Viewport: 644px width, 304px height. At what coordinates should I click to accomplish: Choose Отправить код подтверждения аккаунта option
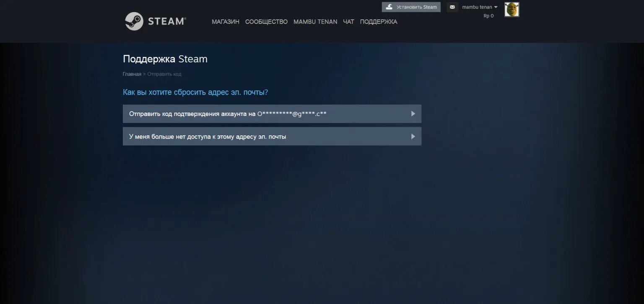coord(272,114)
